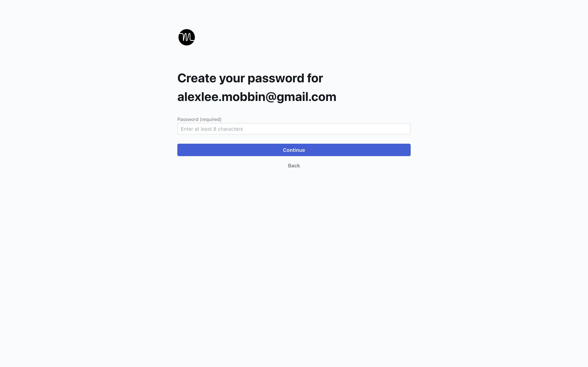Click the black circular M logo

pos(187,37)
